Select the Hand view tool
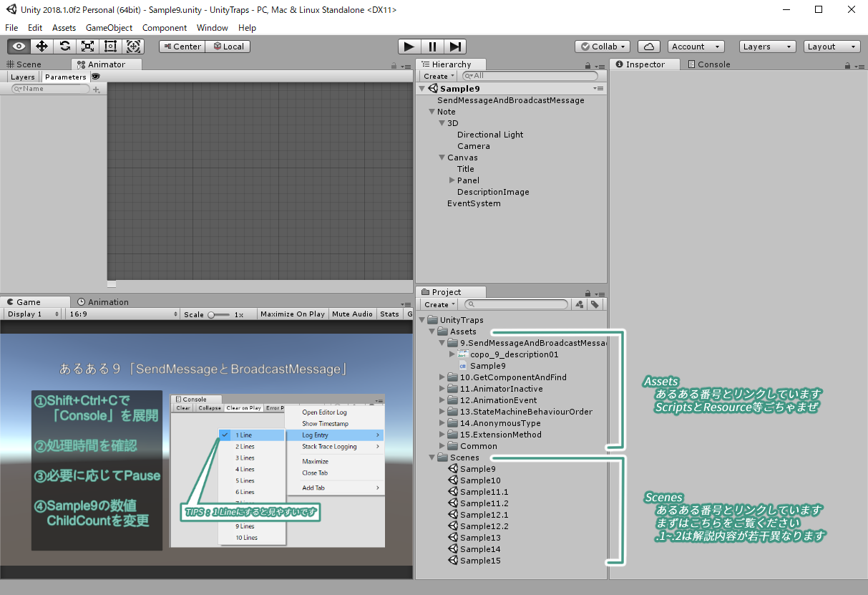Image resolution: width=868 pixels, height=595 pixels. [x=19, y=46]
